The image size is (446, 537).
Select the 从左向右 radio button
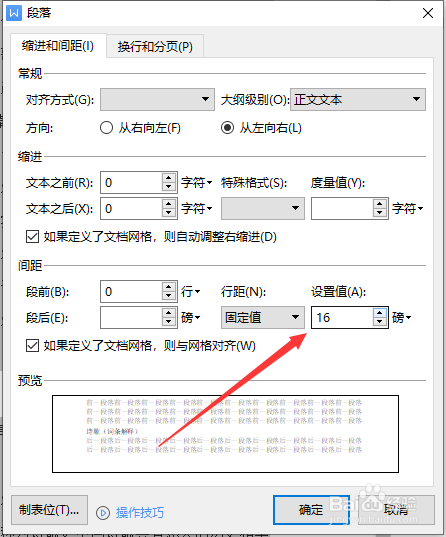click(227, 128)
